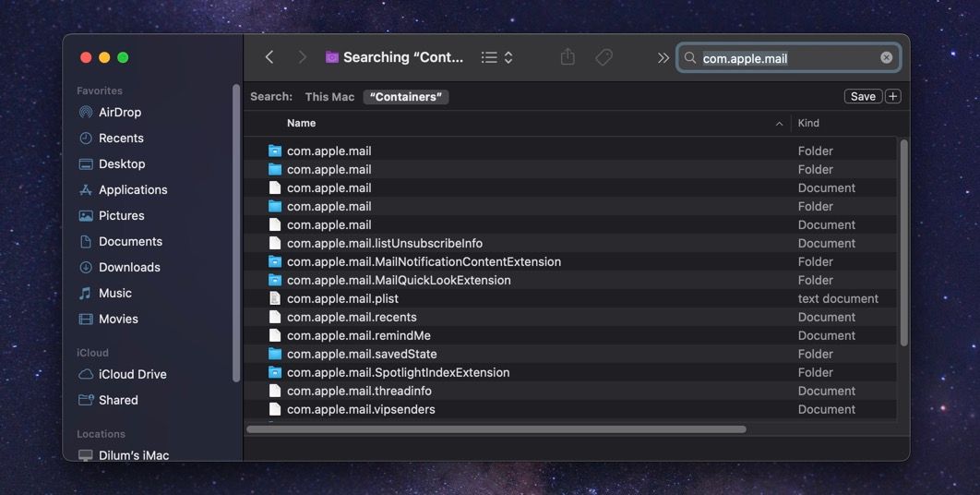Sort by the Name column header

[301, 123]
